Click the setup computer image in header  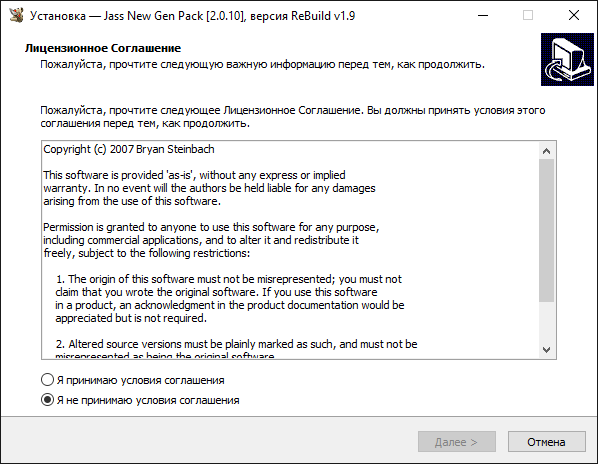[x=567, y=59]
